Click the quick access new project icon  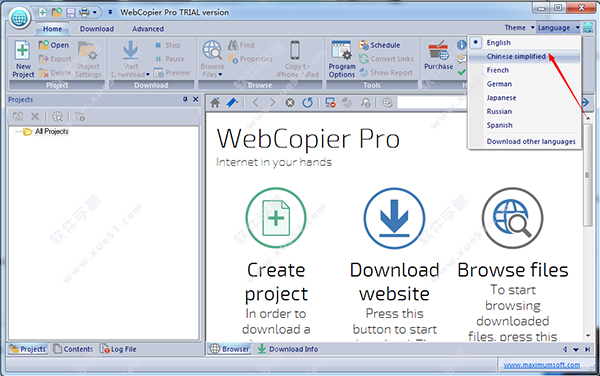[x=42, y=13]
